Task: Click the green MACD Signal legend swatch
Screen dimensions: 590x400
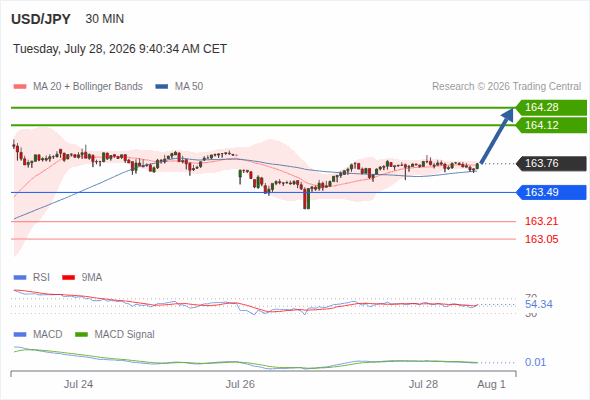Action: [81, 335]
